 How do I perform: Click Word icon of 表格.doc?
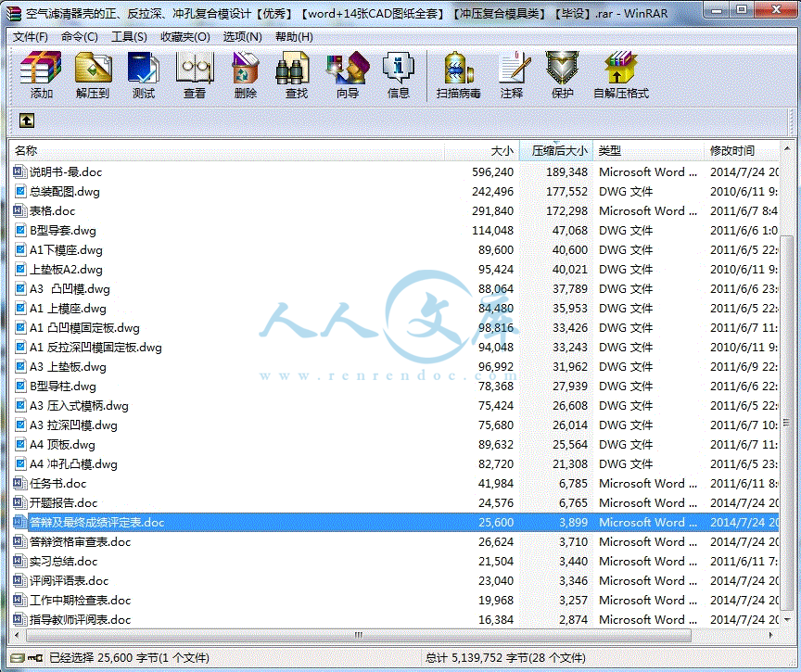(x=19, y=211)
